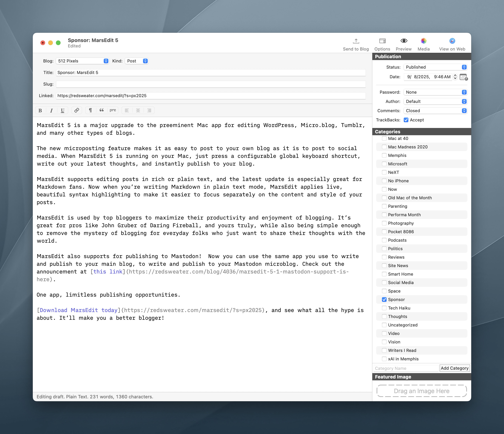Apply italic formatting with the I icon
Image resolution: width=504 pixels, height=434 pixels.
coord(51,110)
